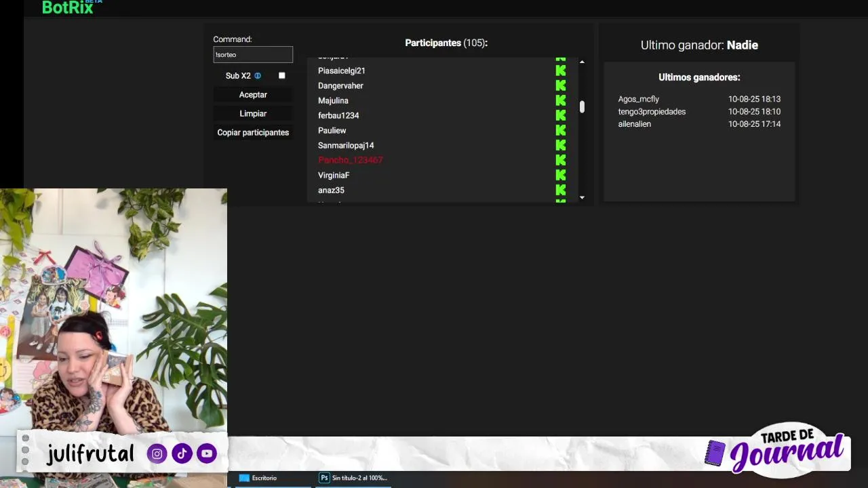Click the Command input field
This screenshot has height=488, width=868.
[253, 54]
